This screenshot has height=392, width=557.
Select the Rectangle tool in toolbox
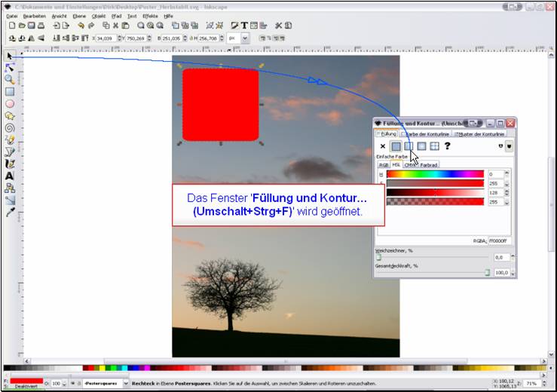coord(10,91)
